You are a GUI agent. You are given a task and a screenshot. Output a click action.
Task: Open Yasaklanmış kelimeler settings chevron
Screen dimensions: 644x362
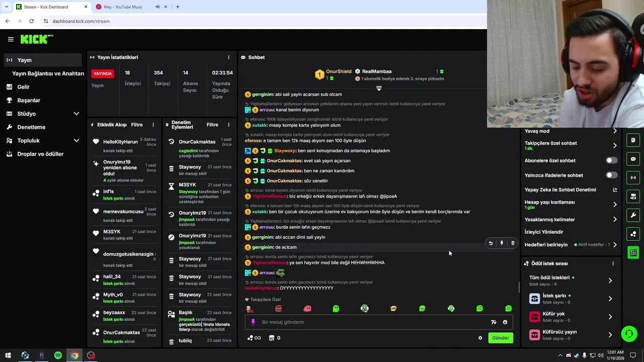pyautogui.click(x=615, y=220)
